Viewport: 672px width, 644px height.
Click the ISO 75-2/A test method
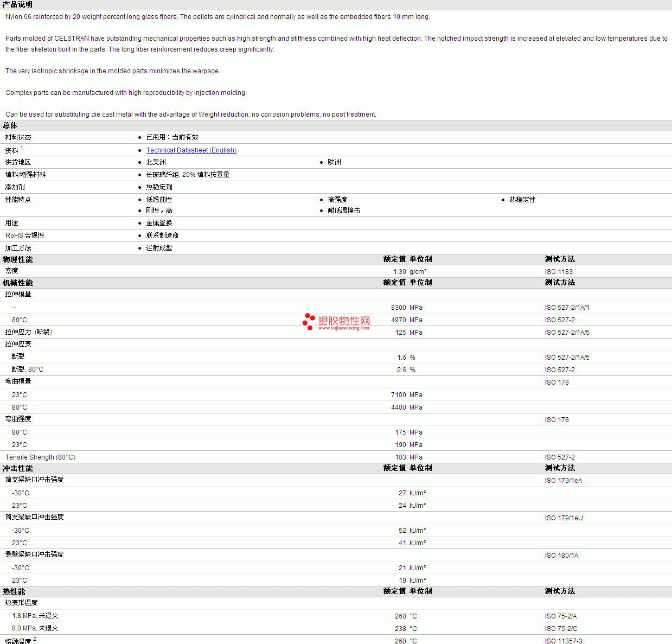561,616
